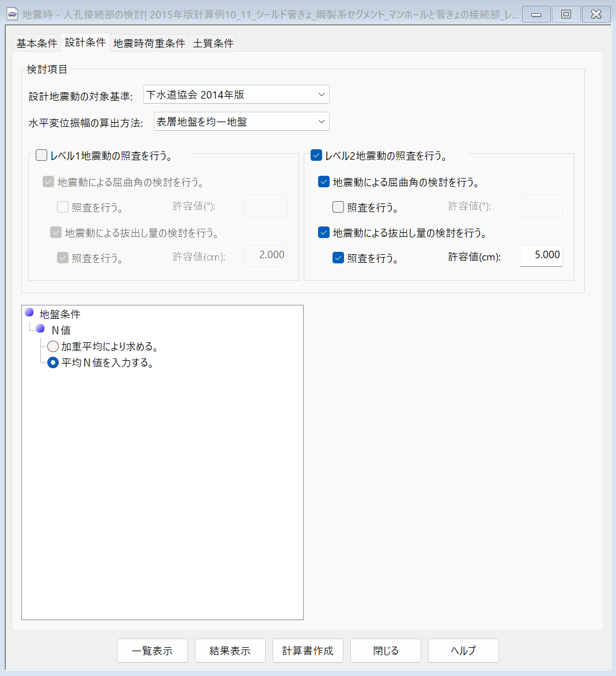
Task: Uncheck レベル2地震動の照査を行う checkbox
Action: [316, 156]
